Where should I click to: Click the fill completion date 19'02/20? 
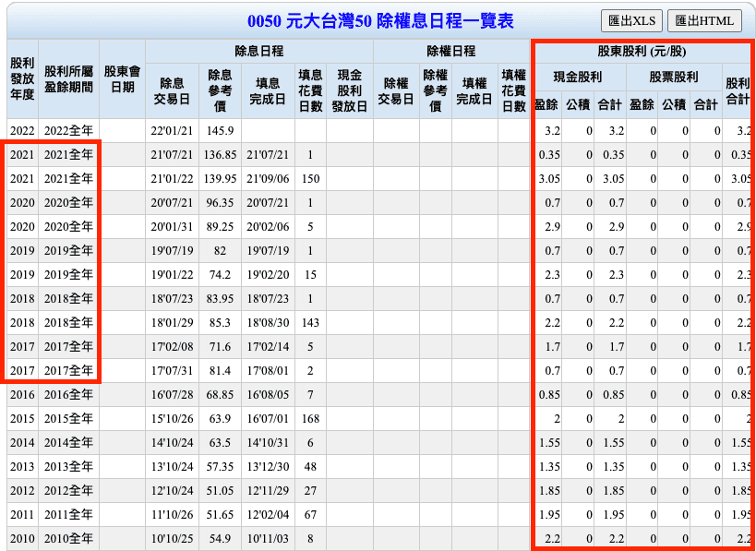click(x=268, y=275)
